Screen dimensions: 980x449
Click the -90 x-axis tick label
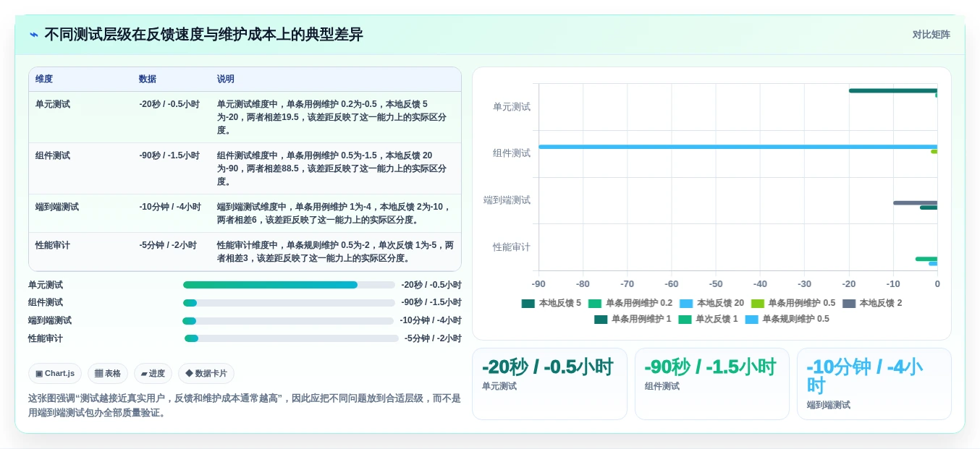(x=538, y=284)
